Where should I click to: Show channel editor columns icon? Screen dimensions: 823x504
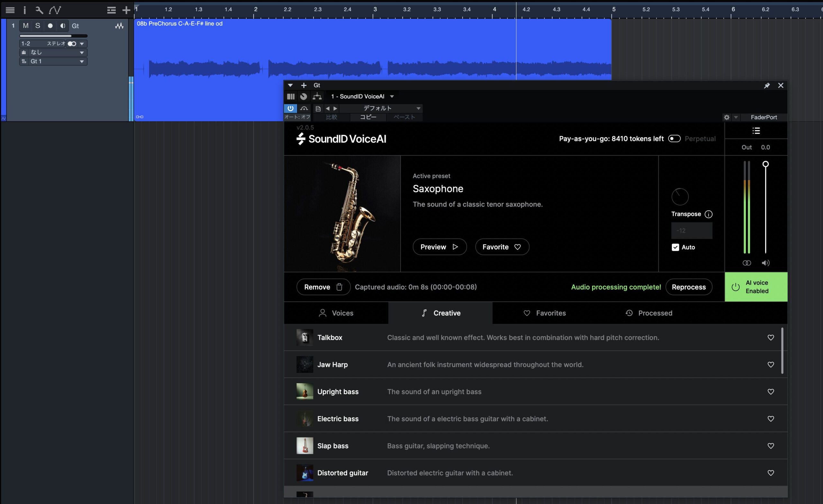[291, 96]
